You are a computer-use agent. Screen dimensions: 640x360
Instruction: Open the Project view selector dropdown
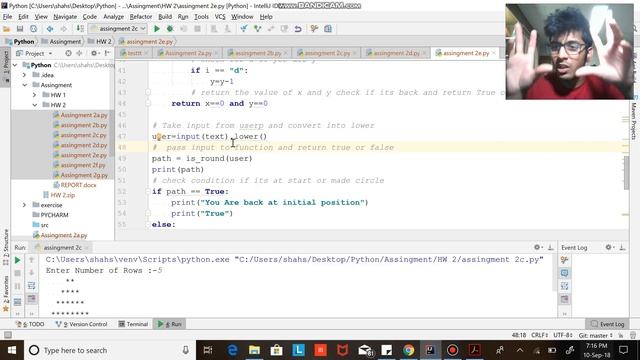[x=34, y=53]
